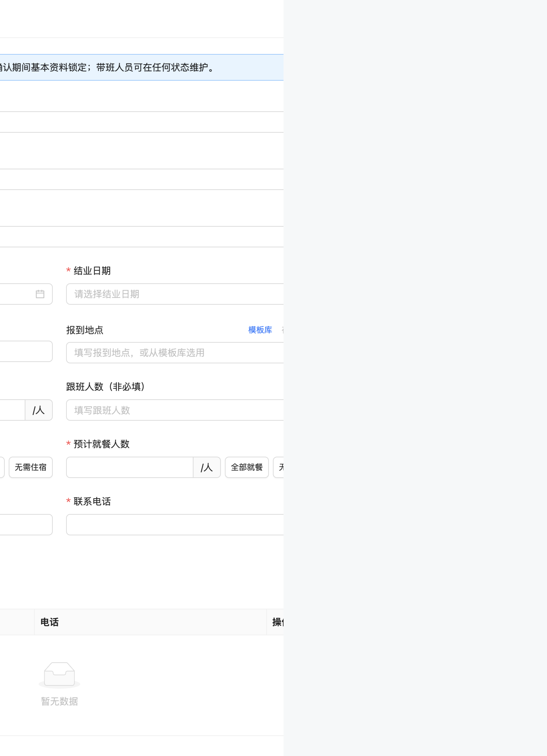
Task: Click the 报到地点 label
Action: point(85,330)
